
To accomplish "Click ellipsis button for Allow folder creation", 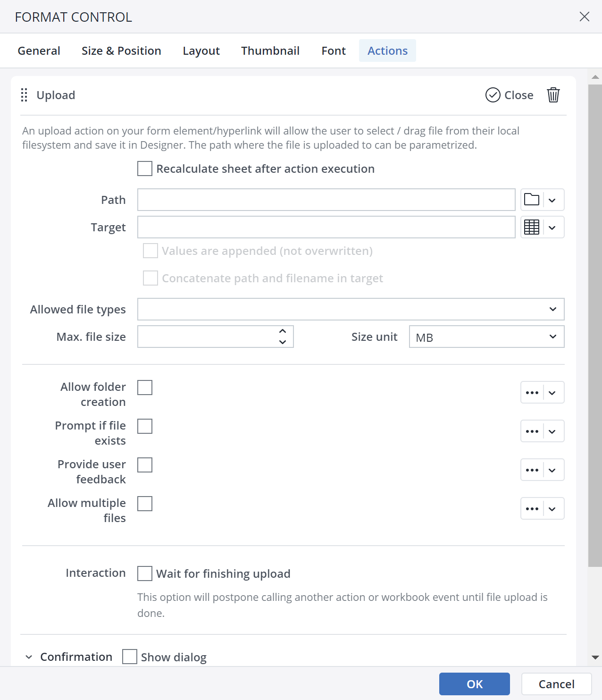I will tap(532, 393).
